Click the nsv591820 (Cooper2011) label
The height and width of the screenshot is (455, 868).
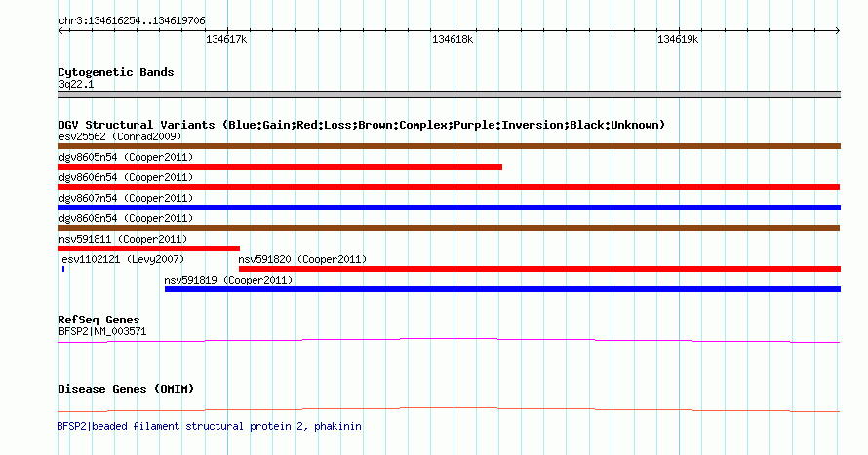(x=302, y=259)
